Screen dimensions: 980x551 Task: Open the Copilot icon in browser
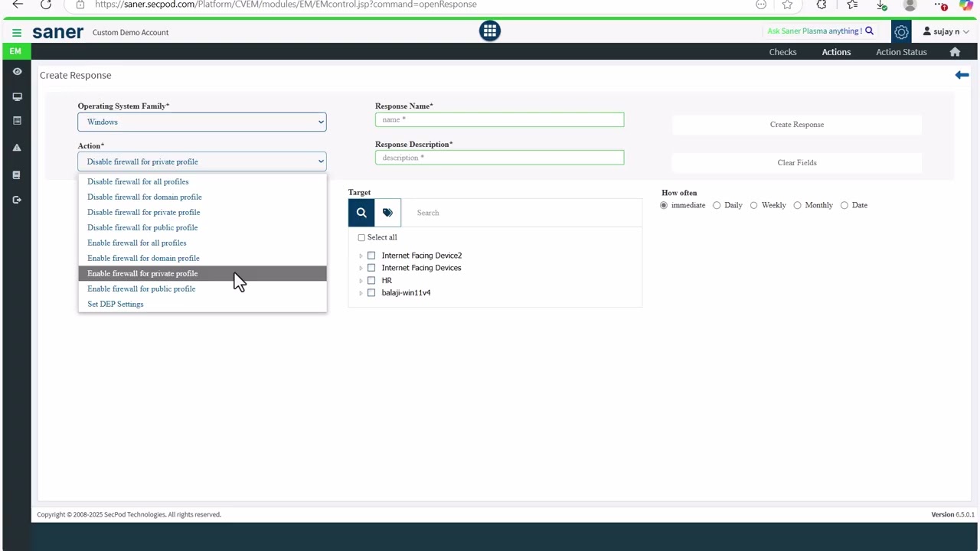click(x=966, y=5)
